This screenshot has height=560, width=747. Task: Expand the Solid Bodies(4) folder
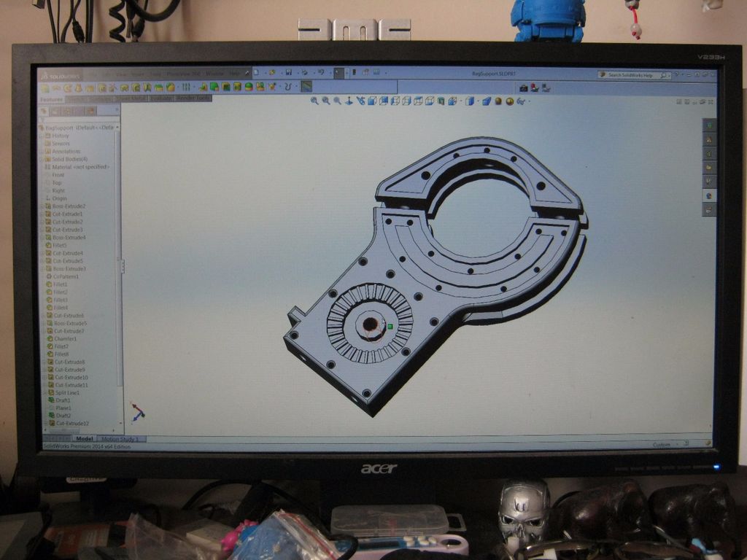(42, 160)
